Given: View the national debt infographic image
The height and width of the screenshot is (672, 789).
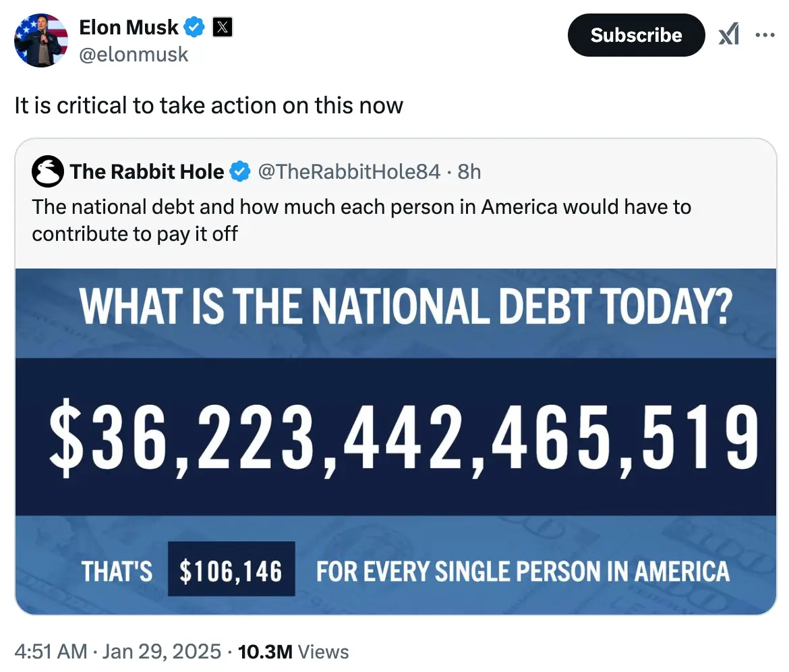Looking at the screenshot, I should point(394,442).
